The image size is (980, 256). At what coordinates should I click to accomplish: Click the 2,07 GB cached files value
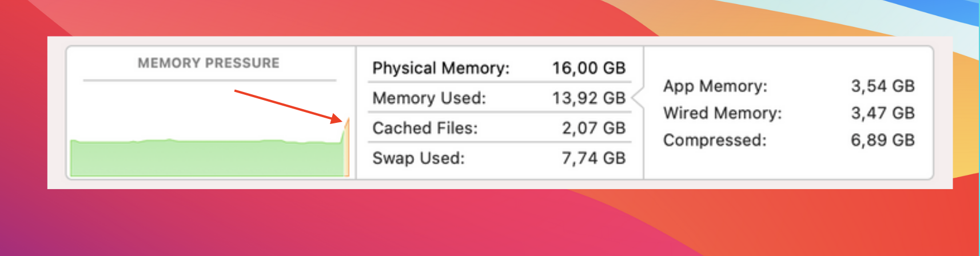pos(593,128)
